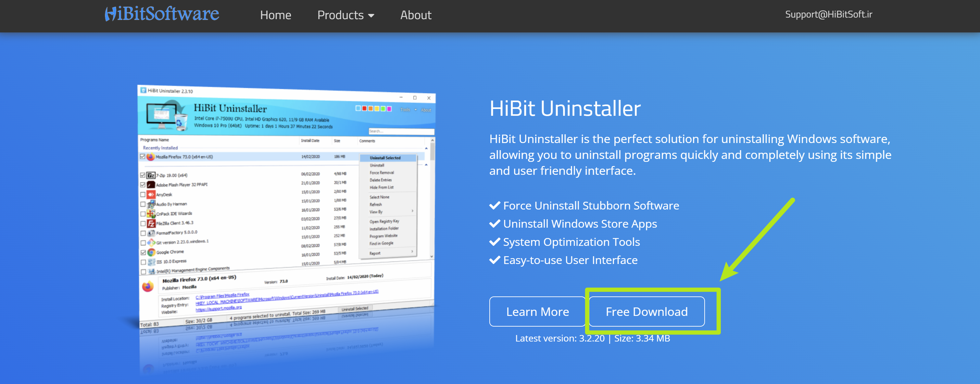Click the Support@HiBitSoft.ir email link
980x384 pixels.
pos(829,15)
